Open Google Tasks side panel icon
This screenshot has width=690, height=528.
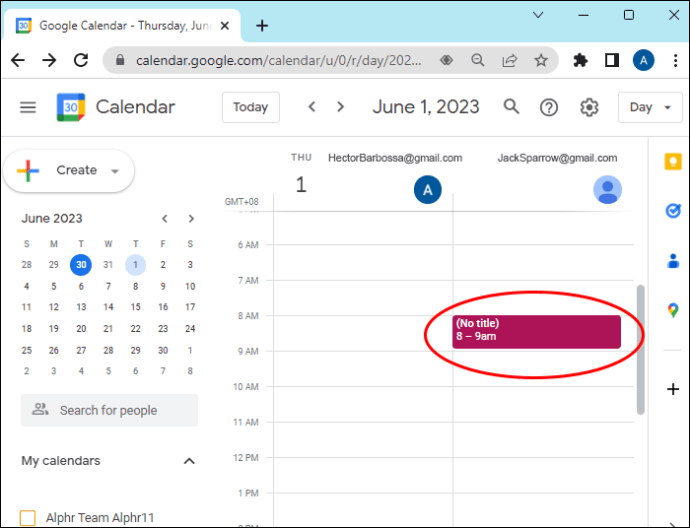673,211
